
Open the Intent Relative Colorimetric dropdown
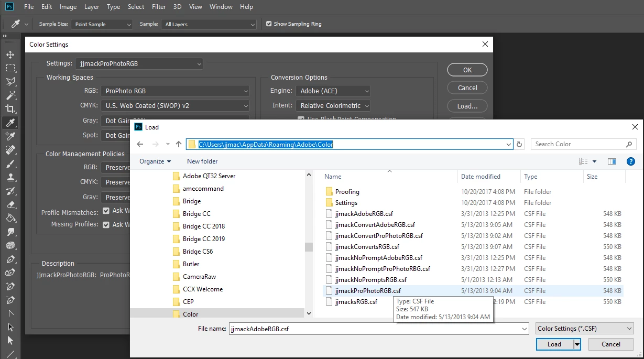click(333, 105)
